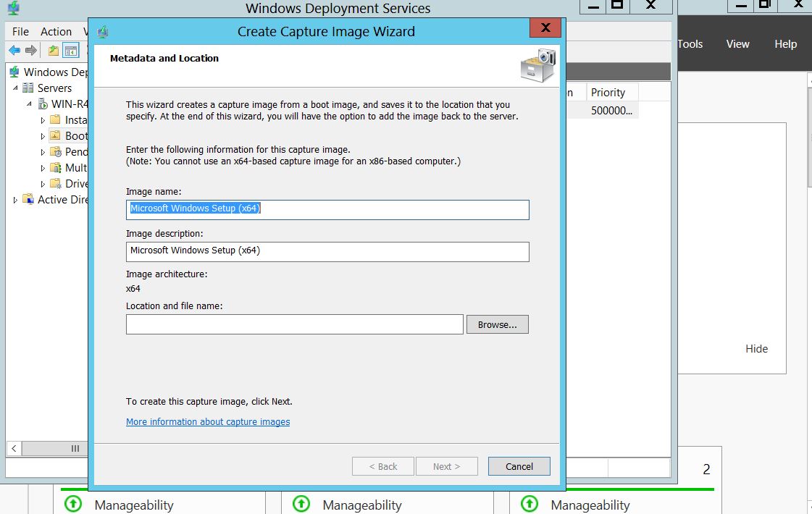Toggle the Show/Hide Console Tree icon
Screen dimensions: 812x514
(x=70, y=51)
